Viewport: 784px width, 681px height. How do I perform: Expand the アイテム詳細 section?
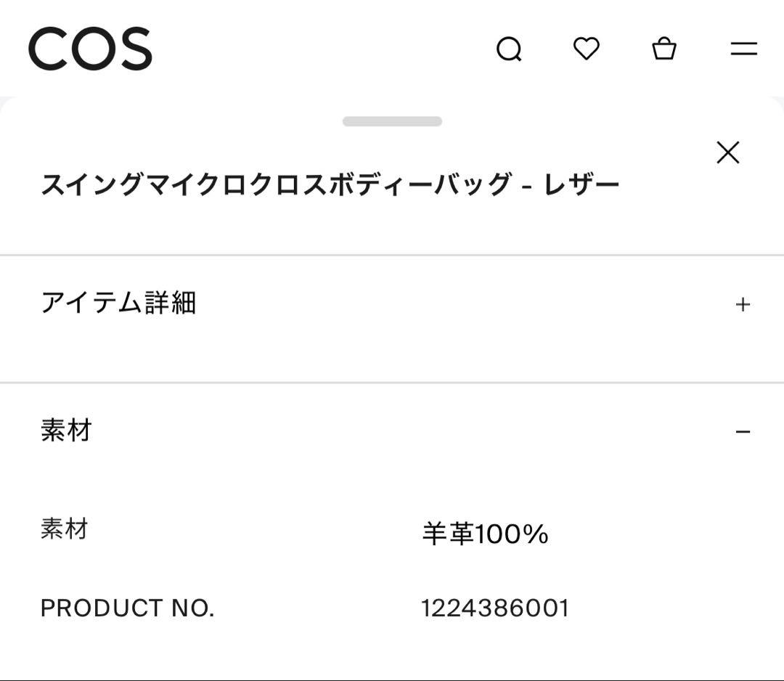[392, 304]
